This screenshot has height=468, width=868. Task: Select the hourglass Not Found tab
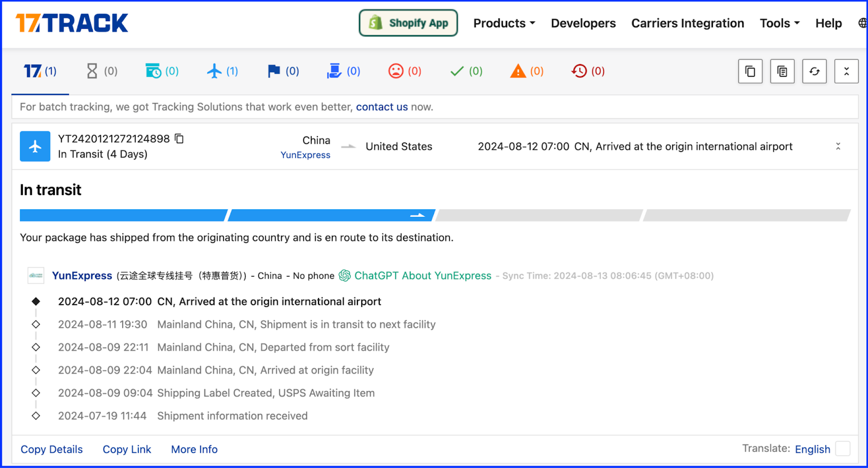click(102, 71)
